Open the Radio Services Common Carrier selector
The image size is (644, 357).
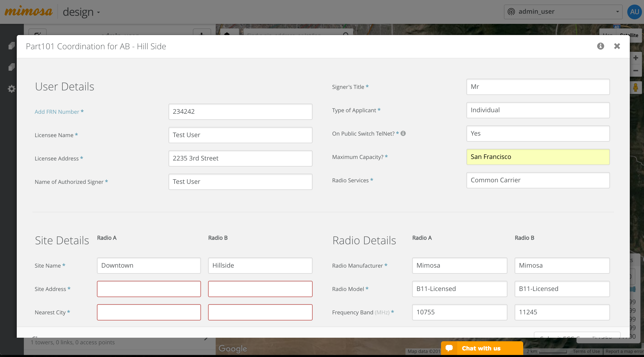pyautogui.click(x=538, y=180)
